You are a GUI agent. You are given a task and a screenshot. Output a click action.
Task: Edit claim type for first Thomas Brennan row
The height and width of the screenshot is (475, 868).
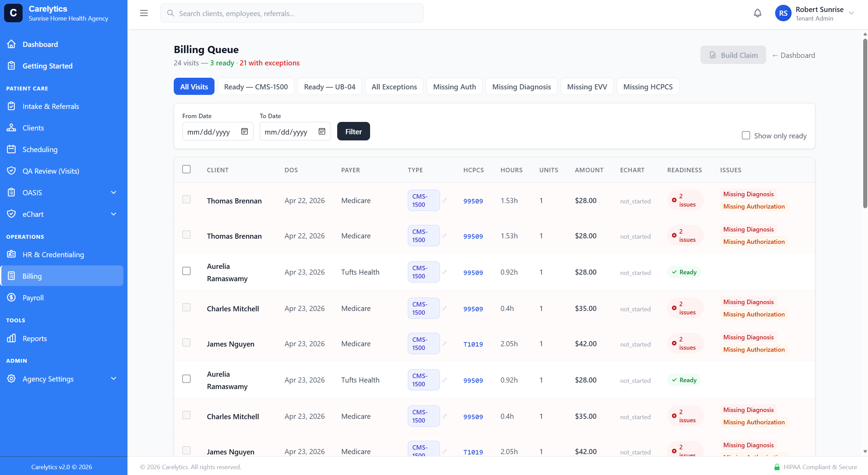[444, 200]
